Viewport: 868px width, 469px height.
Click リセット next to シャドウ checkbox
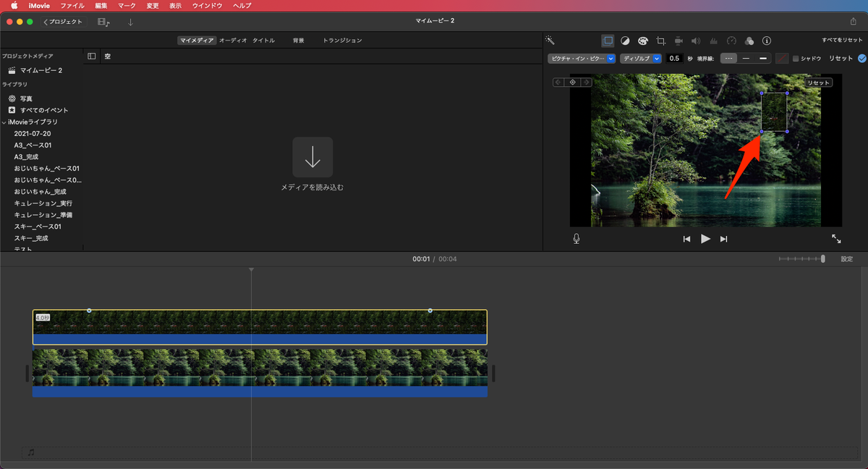841,59
